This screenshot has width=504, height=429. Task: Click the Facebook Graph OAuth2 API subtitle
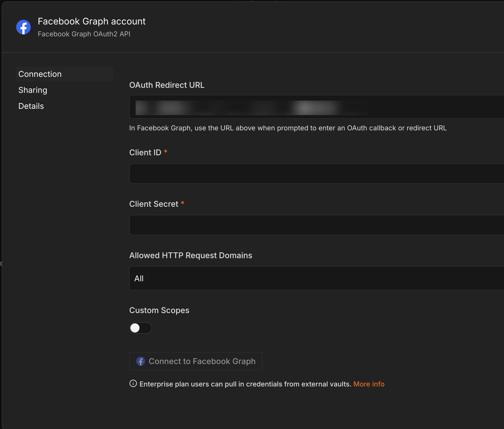click(x=84, y=34)
